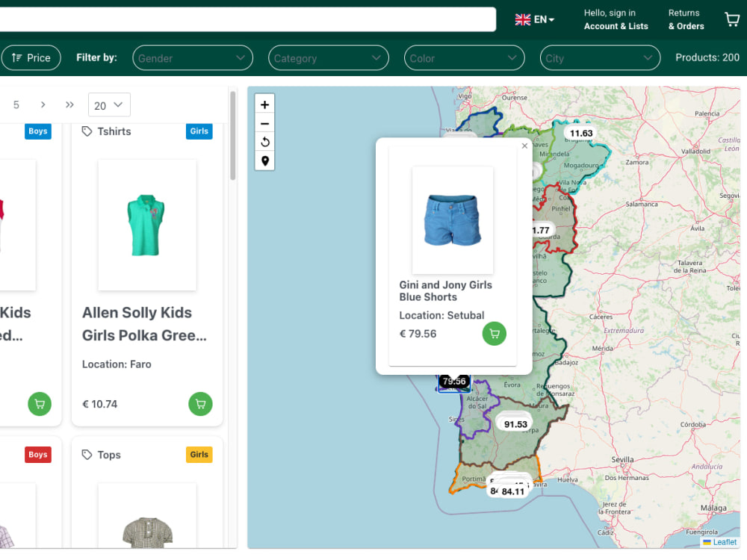This screenshot has width=747, height=560.
Task: Select the 84.11 price marker on the map
Action: 512,491
